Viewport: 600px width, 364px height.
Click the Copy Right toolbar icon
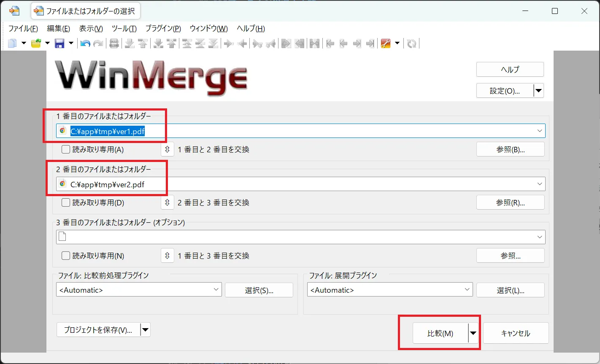[x=229, y=43]
